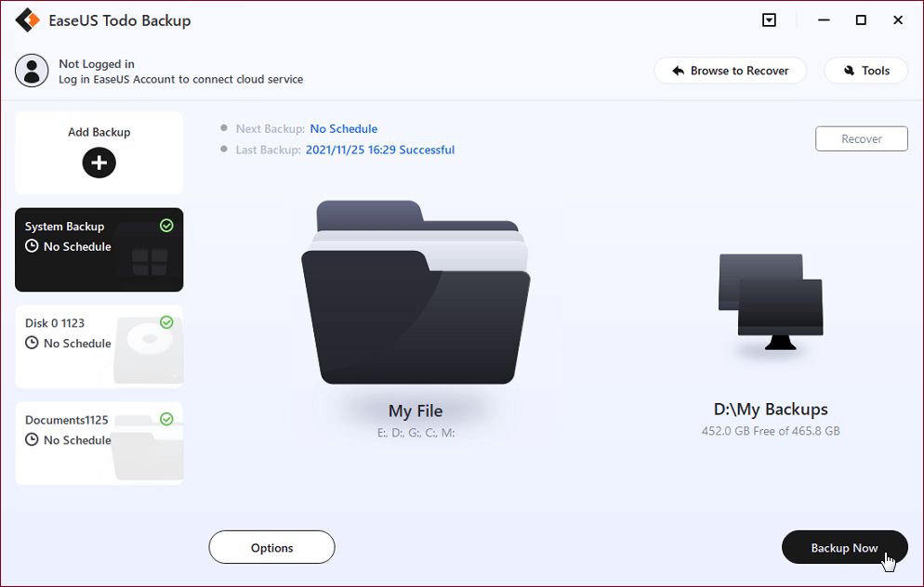Close the EaseUS Todo Backup window

pyautogui.click(x=898, y=20)
